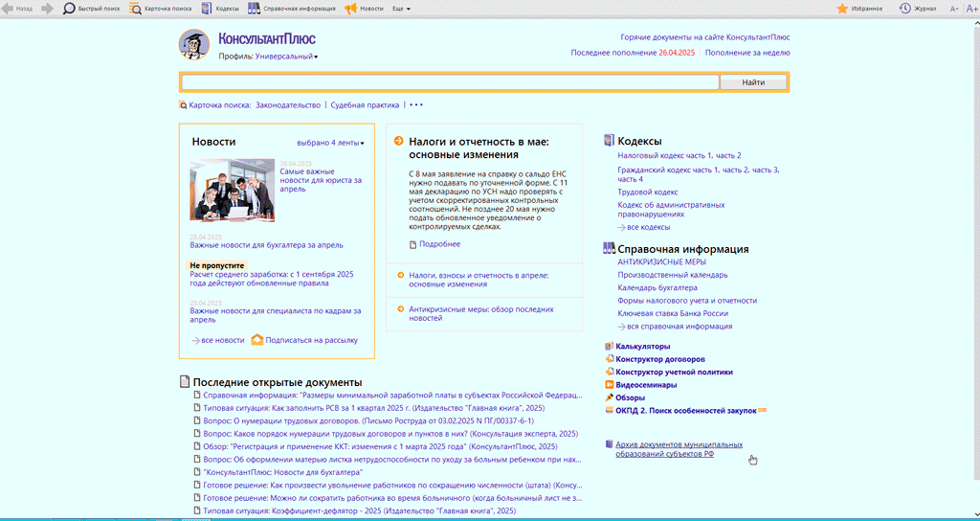Open Важные новости для специалиста по кадрам

point(275,315)
